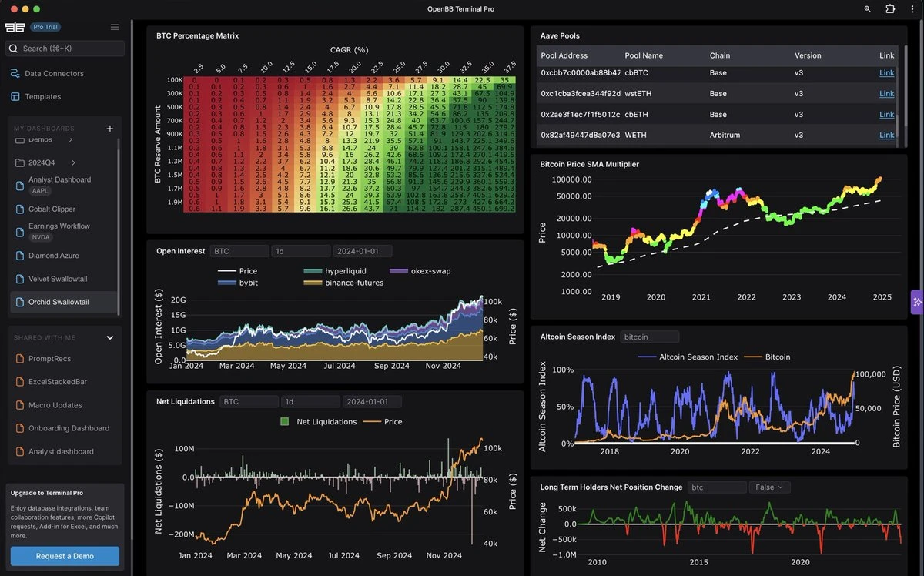Click the Request a Demo button
The width and height of the screenshot is (924, 576).
click(x=65, y=556)
